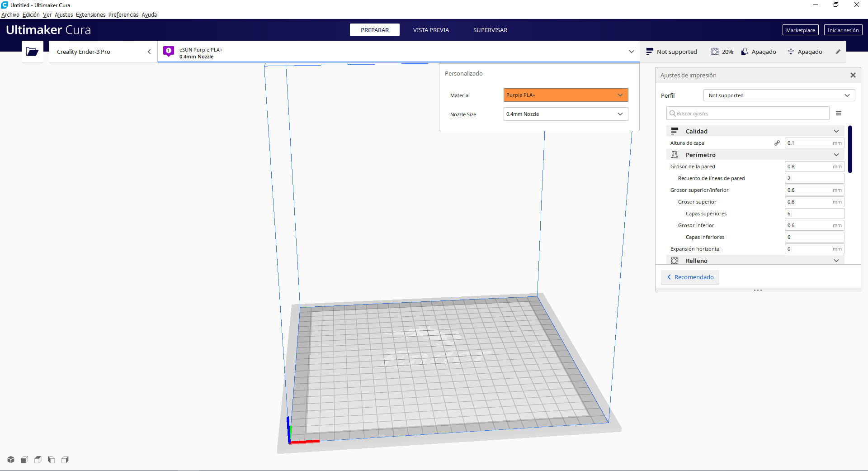Click the Capas inferiores value field
Image resolution: width=868 pixels, height=471 pixels.
(x=815, y=237)
